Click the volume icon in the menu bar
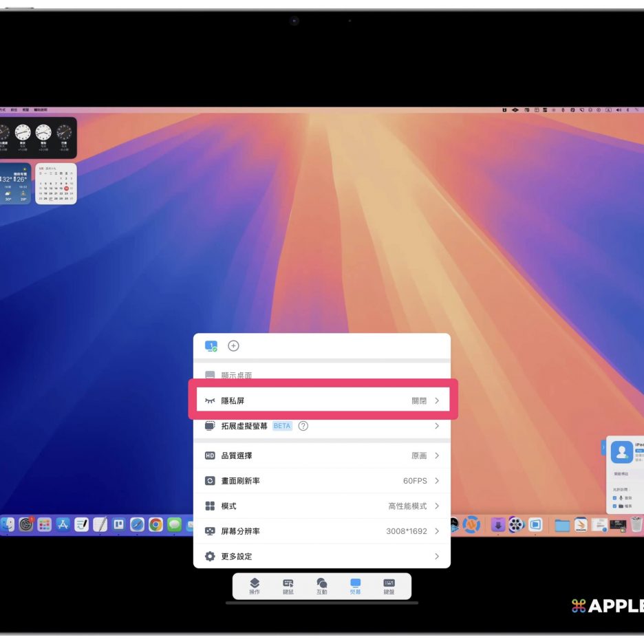 [x=618, y=110]
